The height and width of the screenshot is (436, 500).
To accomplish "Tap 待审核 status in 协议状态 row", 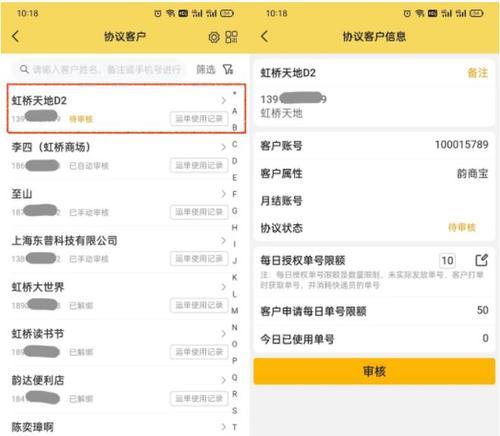I will click(x=462, y=228).
